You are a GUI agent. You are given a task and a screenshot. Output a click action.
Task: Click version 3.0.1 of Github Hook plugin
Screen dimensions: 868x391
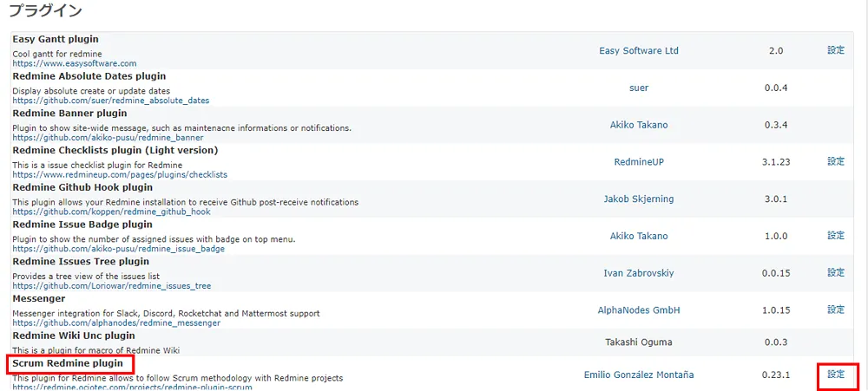point(776,199)
